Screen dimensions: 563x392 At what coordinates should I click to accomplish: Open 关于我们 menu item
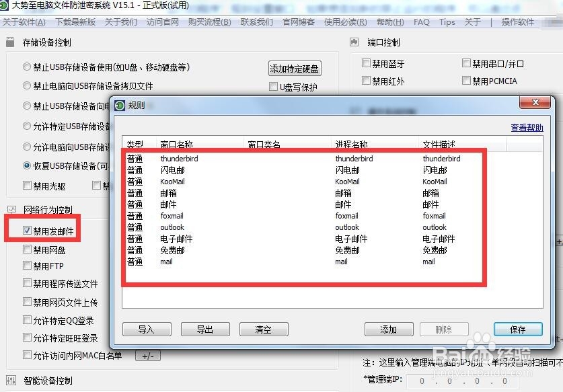click(120, 22)
